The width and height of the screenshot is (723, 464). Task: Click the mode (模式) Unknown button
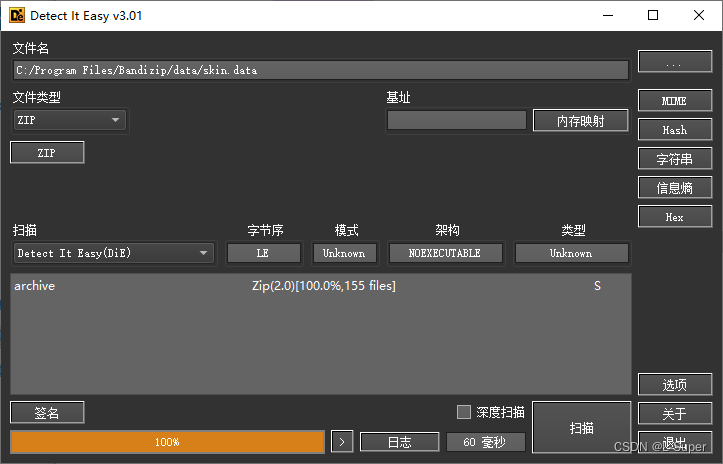(x=345, y=253)
